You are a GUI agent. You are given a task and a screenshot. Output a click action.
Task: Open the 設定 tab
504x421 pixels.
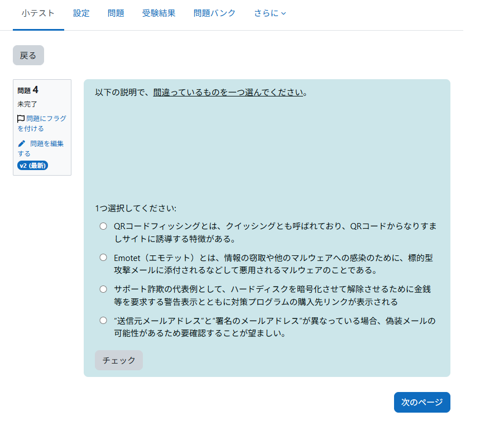click(81, 13)
